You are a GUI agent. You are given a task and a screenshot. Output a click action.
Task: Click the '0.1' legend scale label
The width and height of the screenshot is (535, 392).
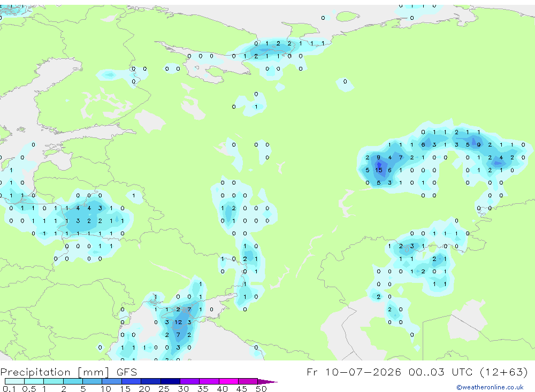[x=9, y=389]
